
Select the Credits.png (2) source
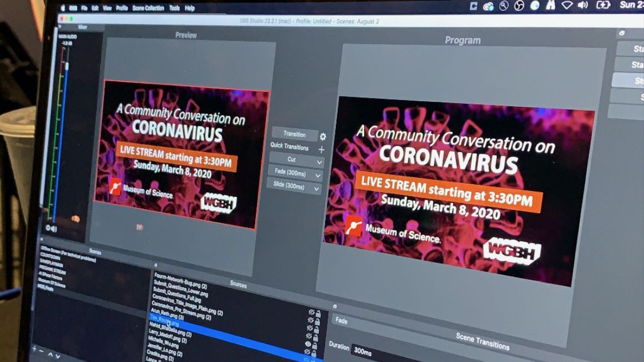159,355
